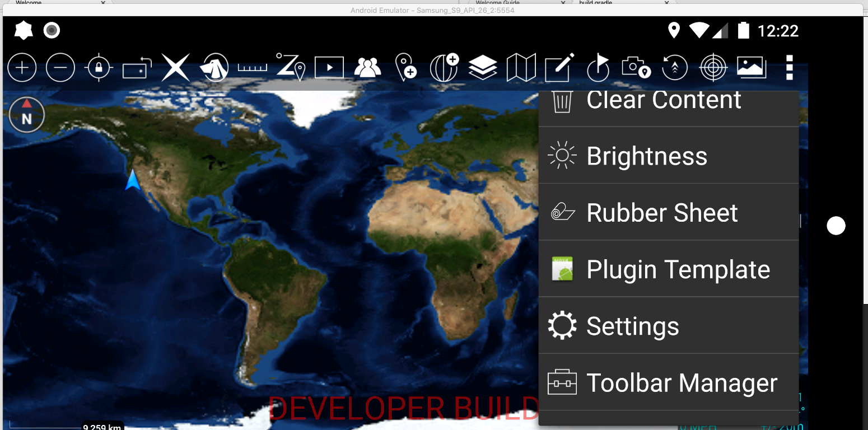Select the ruler measurement tool
Screen dimensions: 868x430
tap(253, 68)
